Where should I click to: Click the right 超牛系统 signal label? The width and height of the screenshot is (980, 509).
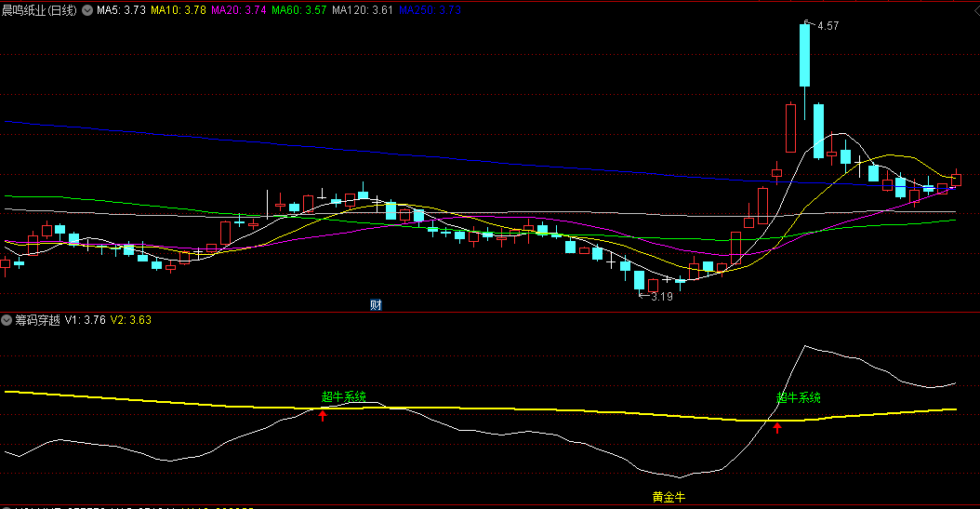pos(798,397)
